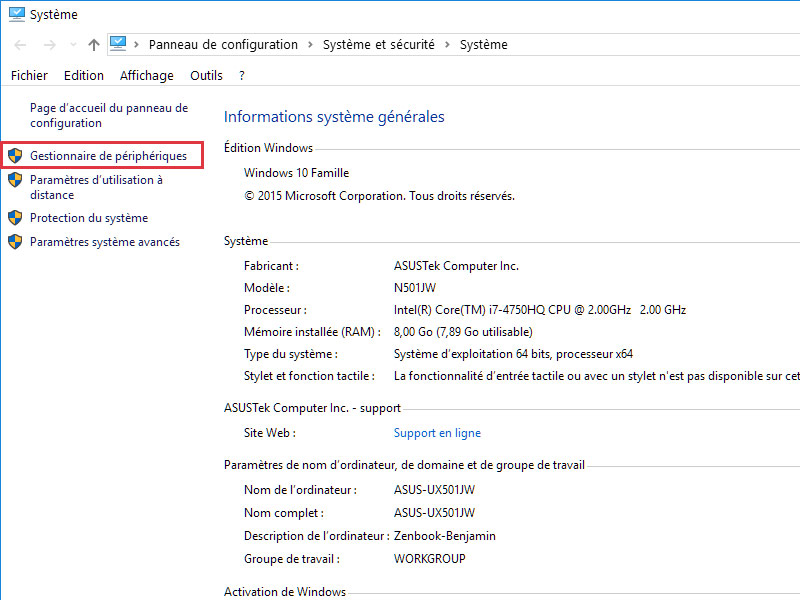Click Microsoft Corporation copyright line

379,196
